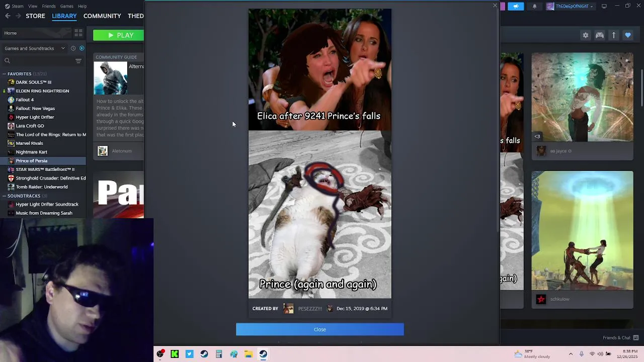The image size is (644, 362).
Task: Open PESEZZZ!!! author profile link
Action: [x=310, y=309]
